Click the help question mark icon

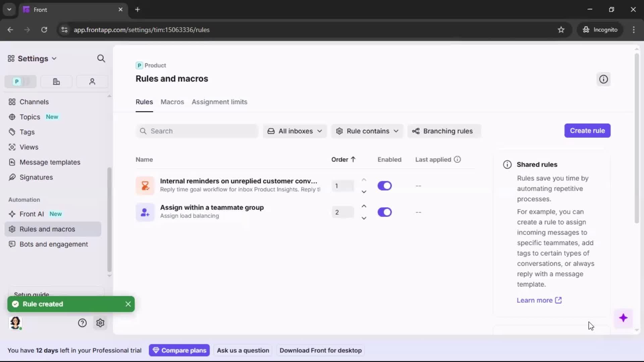point(83,323)
